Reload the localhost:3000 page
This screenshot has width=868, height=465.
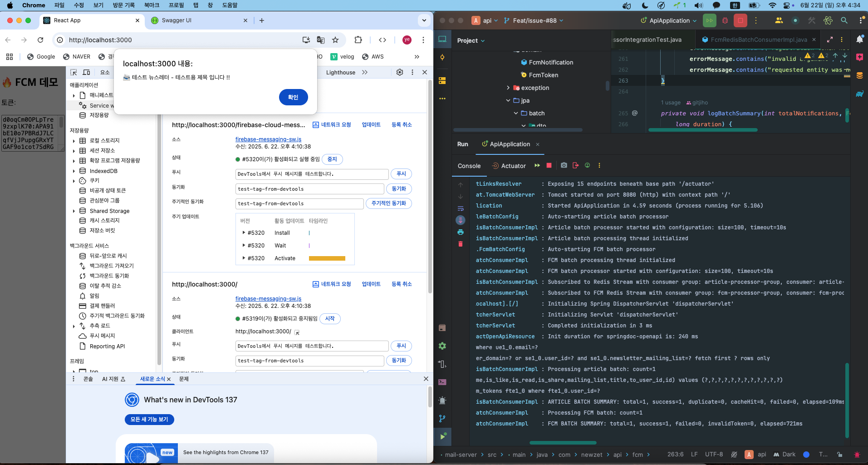pos(40,40)
